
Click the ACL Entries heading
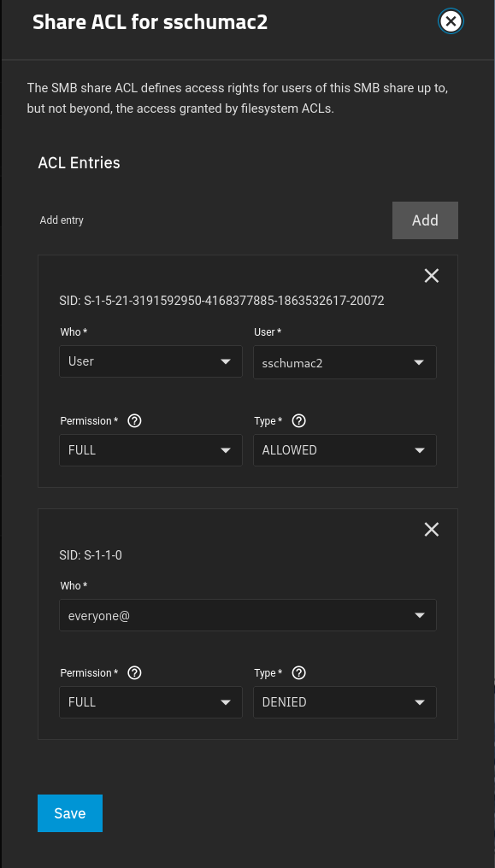(x=79, y=163)
